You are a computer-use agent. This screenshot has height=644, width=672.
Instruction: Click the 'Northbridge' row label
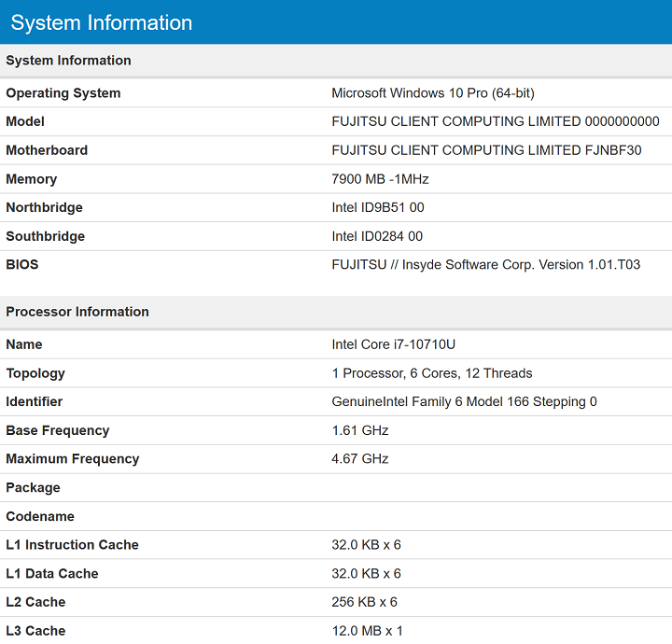[x=45, y=208]
